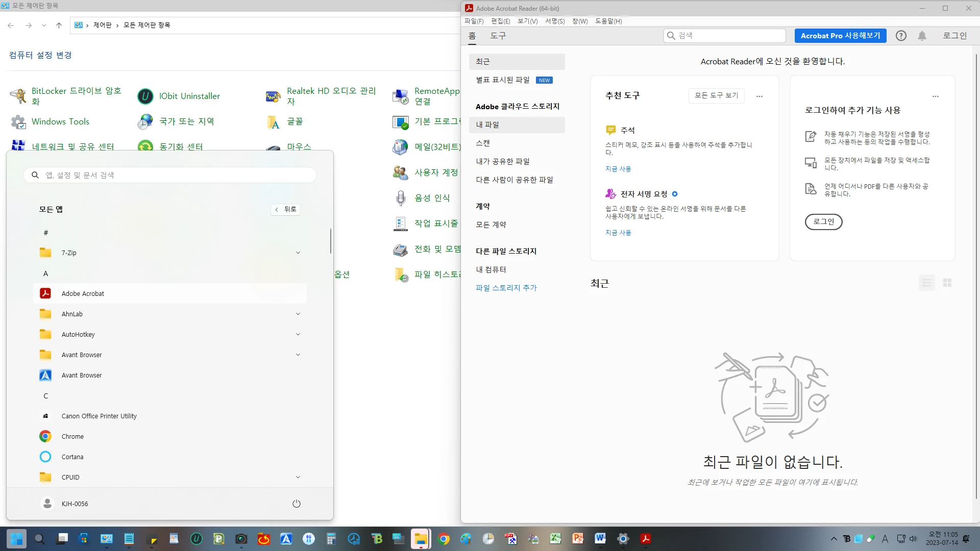Click the Start menu app list scrollbar
This screenshot has height=551, width=980.
click(x=330, y=241)
